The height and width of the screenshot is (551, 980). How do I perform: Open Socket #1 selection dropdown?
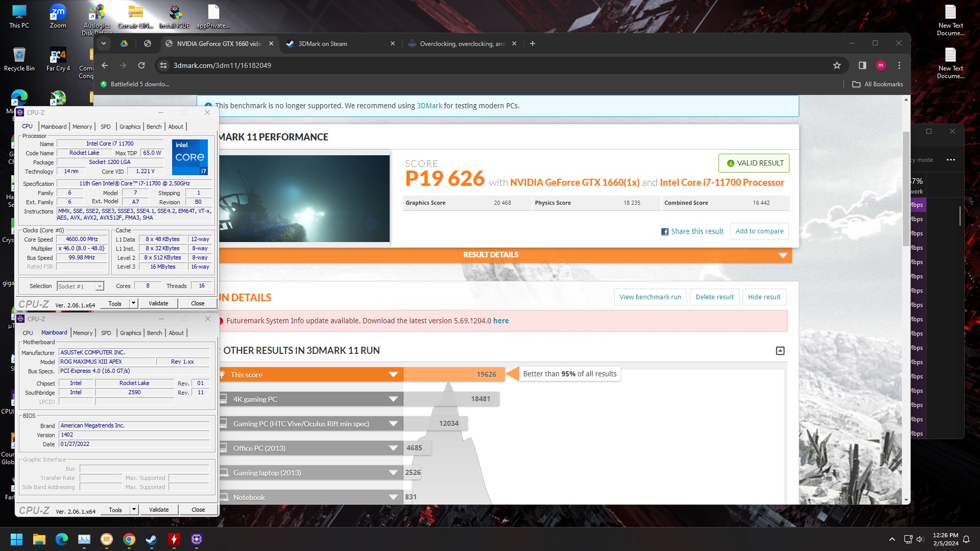[80, 286]
